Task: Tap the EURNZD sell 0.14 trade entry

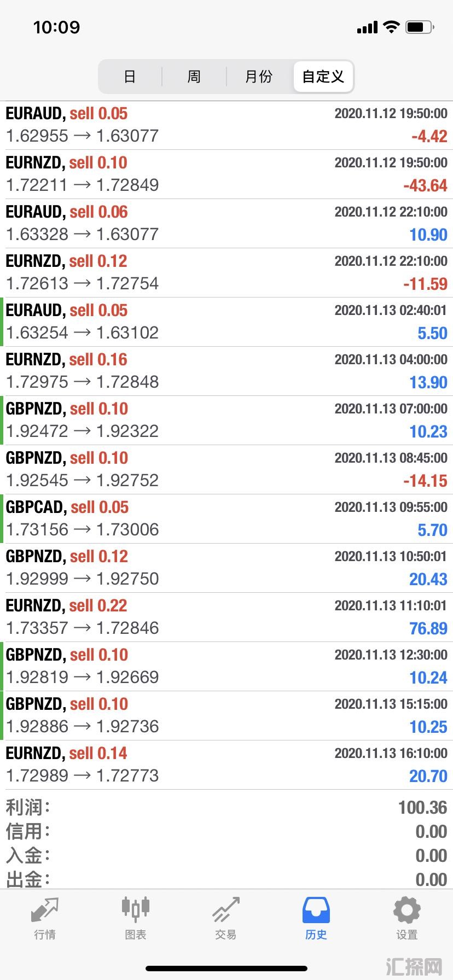Action: (x=226, y=765)
